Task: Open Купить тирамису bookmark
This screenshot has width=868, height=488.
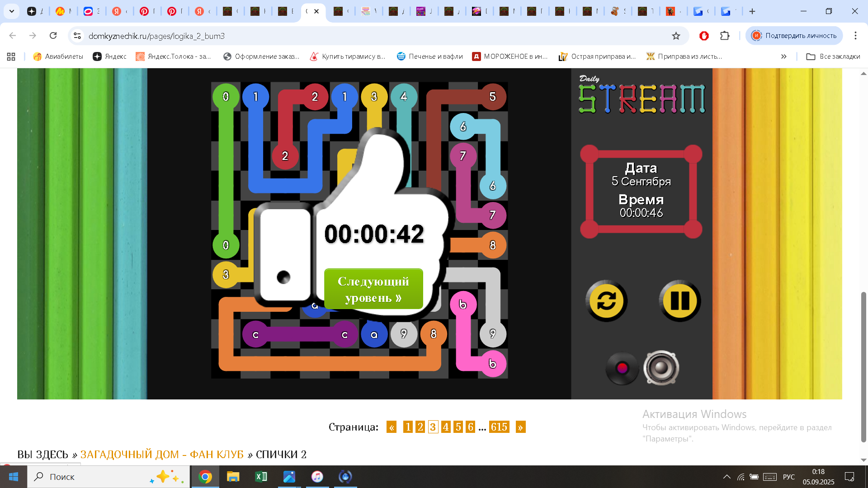Action: tap(347, 56)
